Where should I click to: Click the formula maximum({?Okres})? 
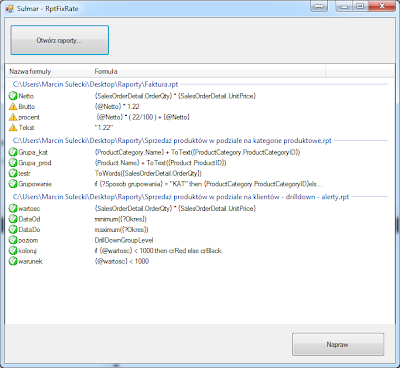tap(121, 230)
